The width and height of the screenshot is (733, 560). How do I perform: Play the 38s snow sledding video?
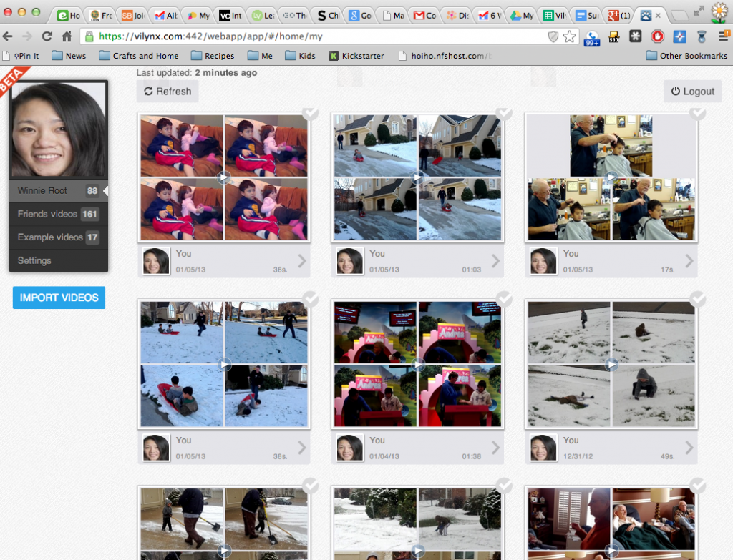tap(224, 364)
